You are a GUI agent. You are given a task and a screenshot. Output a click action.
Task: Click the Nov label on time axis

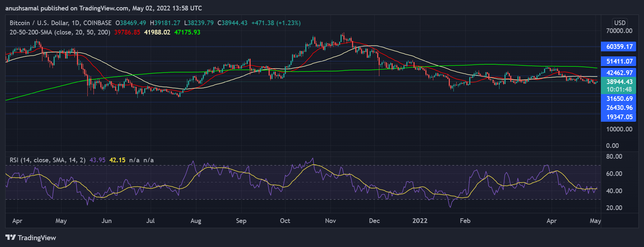[330, 221]
